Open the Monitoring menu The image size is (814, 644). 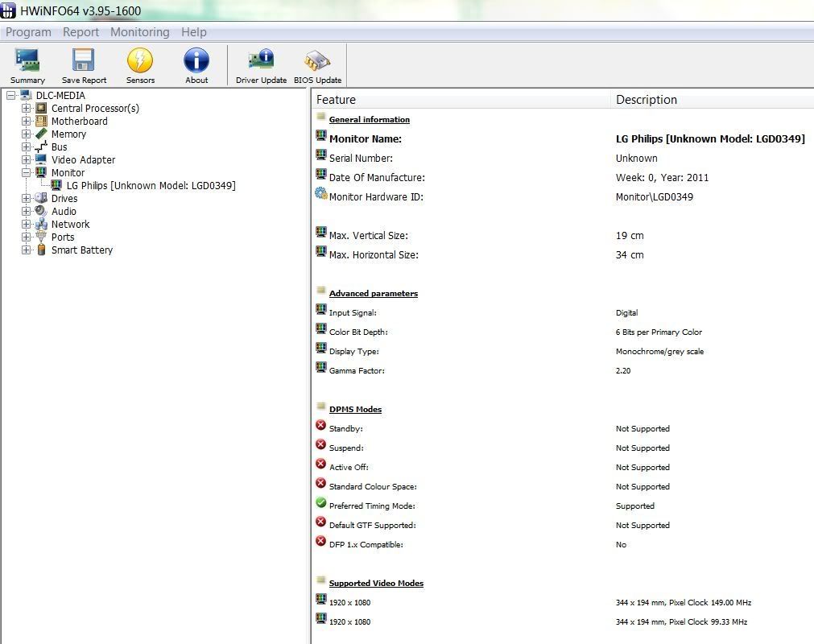pyautogui.click(x=140, y=32)
